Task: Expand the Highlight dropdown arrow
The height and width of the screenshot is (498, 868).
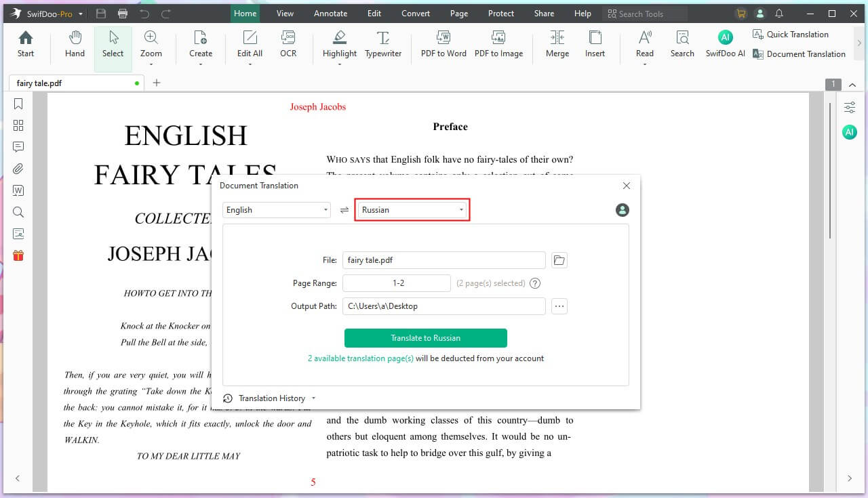Action: [340, 65]
